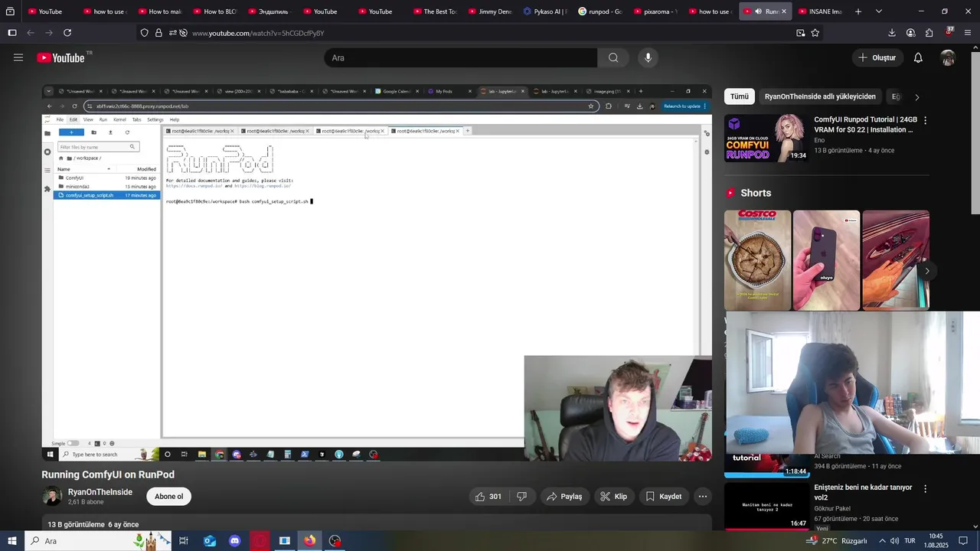List all tabs dropdown arrow
The height and width of the screenshot is (551, 980).
(879, 11)
